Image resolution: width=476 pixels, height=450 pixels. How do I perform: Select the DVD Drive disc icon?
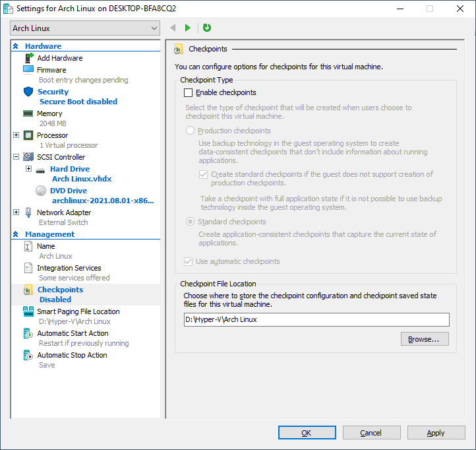coord(41,191)
